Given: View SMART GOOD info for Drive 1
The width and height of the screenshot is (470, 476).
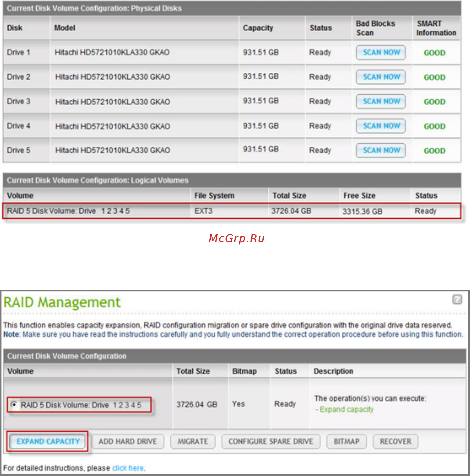Looking at the screenshot, I should [x=435, y=53].
